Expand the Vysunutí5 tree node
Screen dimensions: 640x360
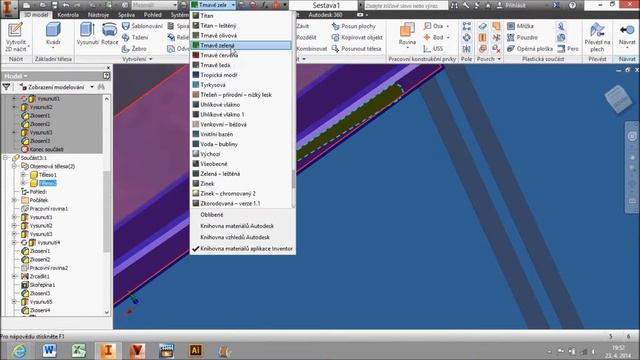click(x=14, y=302)
